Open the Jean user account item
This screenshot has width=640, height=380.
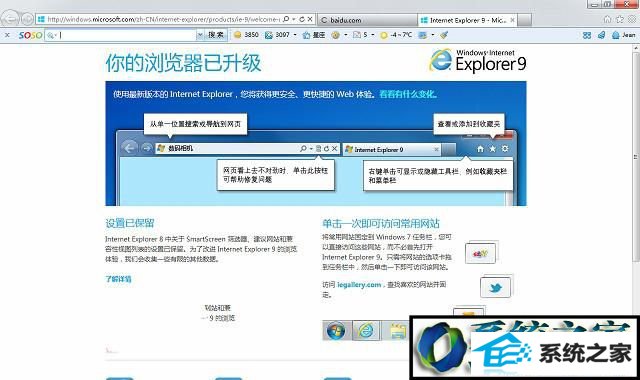click(624, 35)
